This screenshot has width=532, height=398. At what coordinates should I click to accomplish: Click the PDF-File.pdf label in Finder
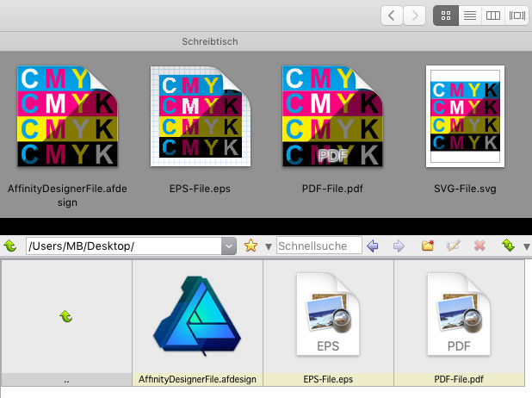point(332,189)
